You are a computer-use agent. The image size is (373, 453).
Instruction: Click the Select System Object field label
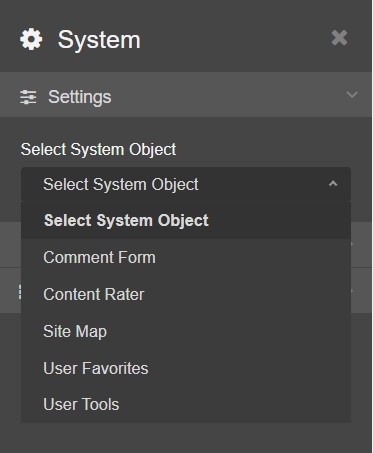point(98,149)
